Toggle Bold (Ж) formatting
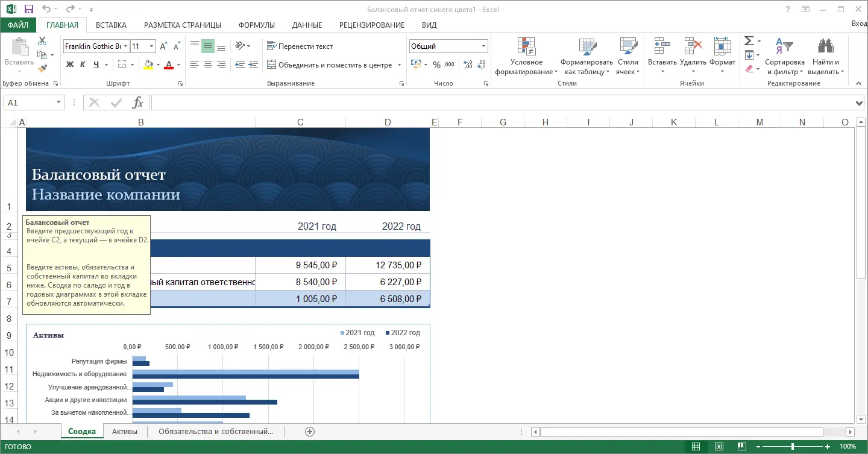 coord(70,65)
